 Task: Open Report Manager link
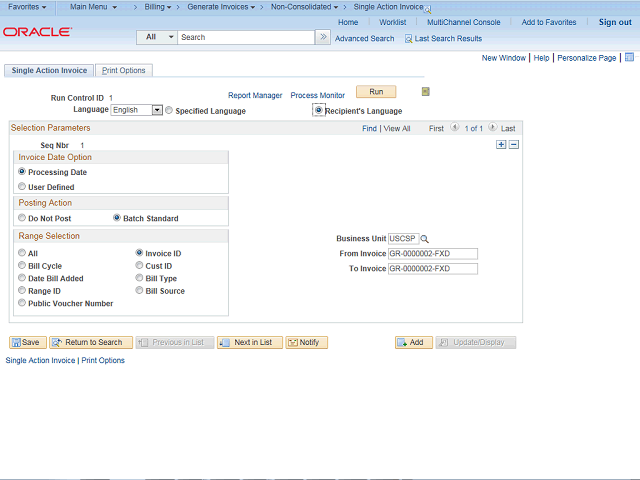(x=255, y=95)
